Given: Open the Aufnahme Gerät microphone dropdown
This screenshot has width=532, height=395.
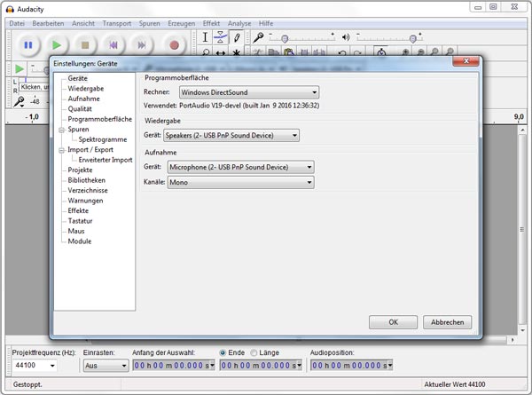Looking at the screenshot, I should tap(240, 167).
